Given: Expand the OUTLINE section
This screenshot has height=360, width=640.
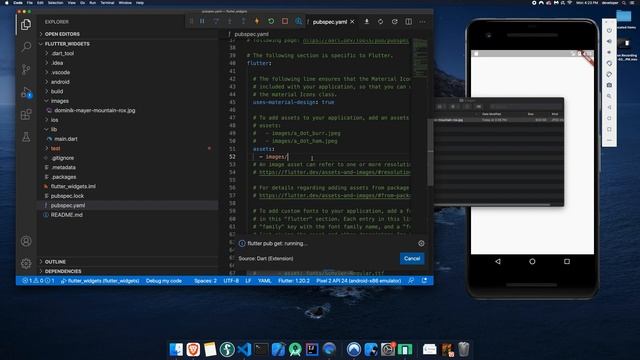Looking at the screenshot, I should click(x=55, y=262).
